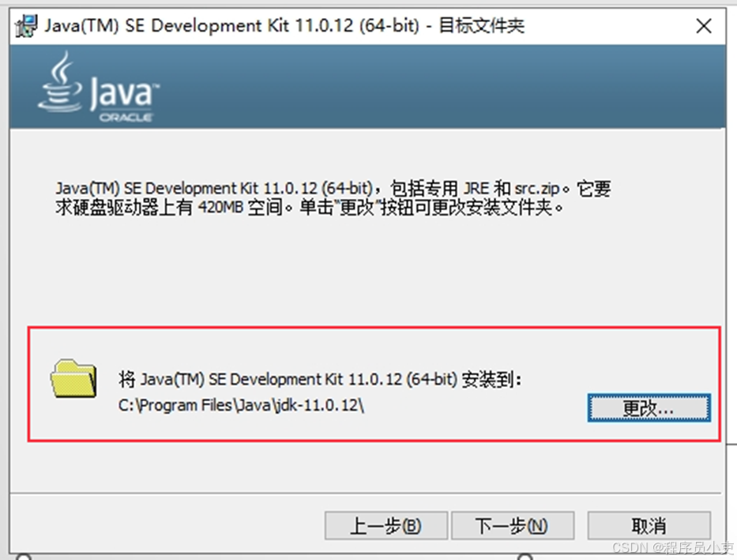Cancel installation with 取消 button

[x=649, y=525]
